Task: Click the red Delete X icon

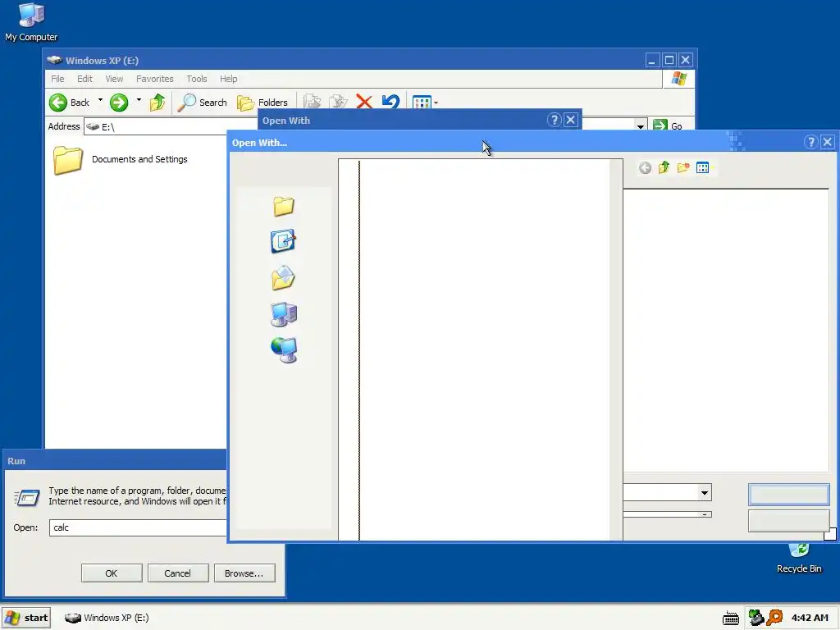Action: pos(364,101)
